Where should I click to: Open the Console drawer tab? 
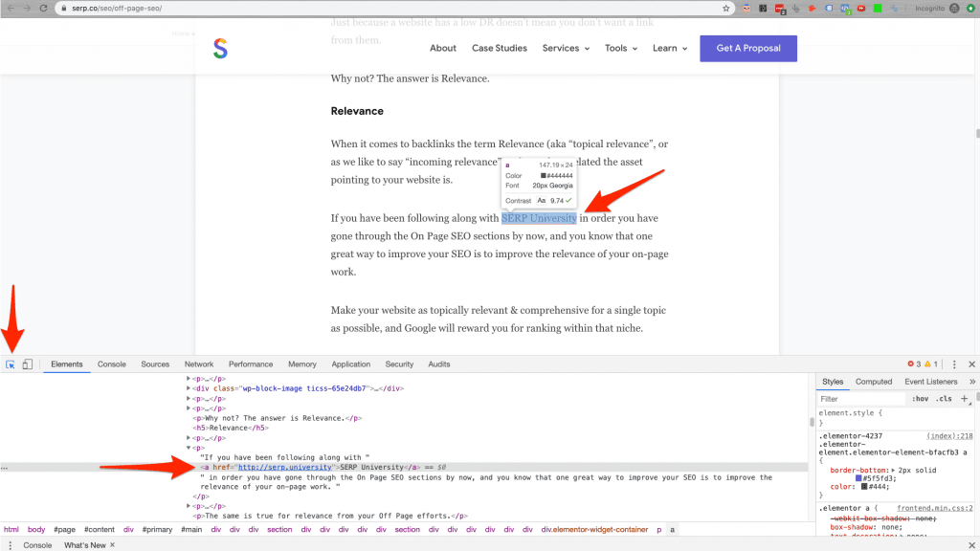pyautogui.click(x=37, y=545)
